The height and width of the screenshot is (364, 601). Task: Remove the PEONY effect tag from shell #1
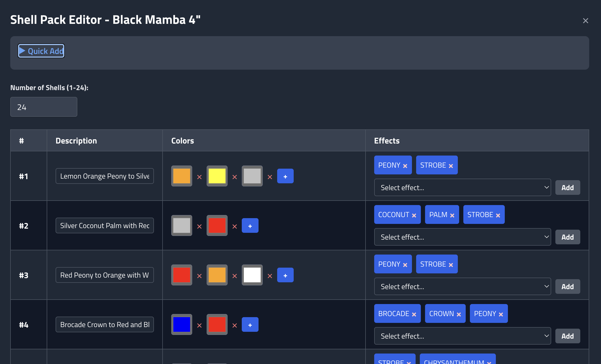[x=405, y=166]
